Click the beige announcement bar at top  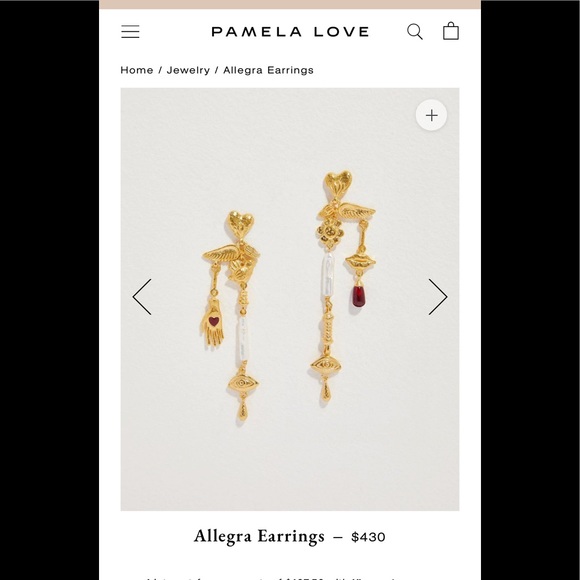coord(290,4)
